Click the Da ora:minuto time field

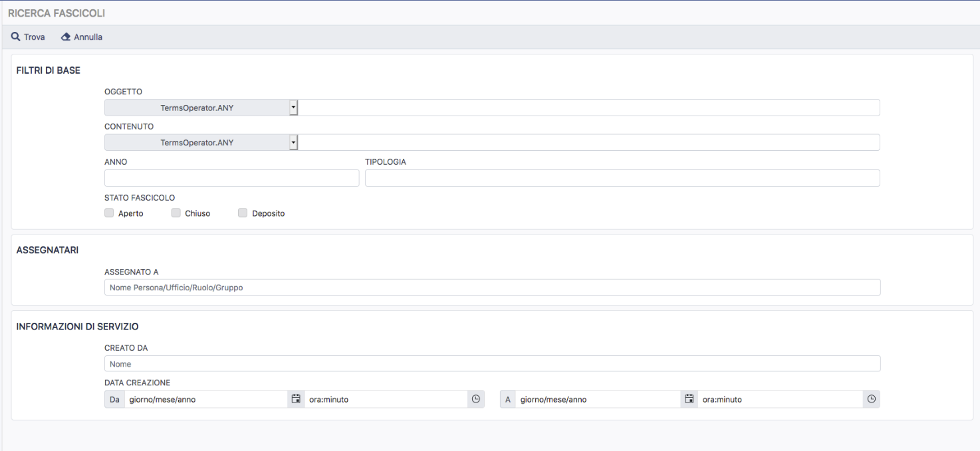[x=386, y=399]
